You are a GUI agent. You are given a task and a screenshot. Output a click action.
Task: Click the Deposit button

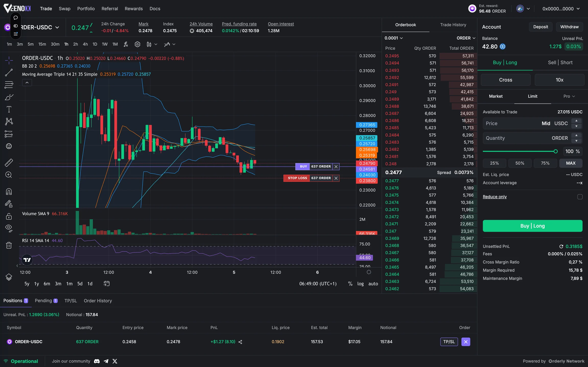[x=541, y=27]
